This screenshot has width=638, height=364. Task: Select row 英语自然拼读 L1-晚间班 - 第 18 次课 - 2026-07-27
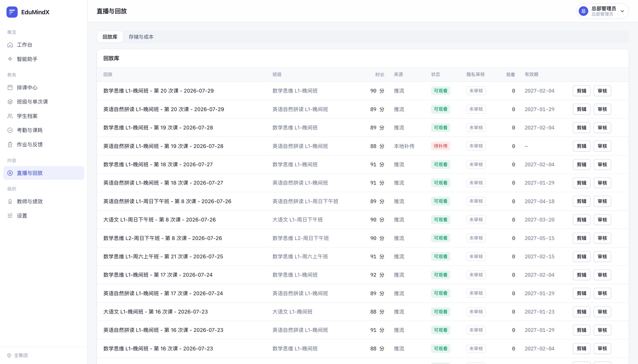click(363, 183)
